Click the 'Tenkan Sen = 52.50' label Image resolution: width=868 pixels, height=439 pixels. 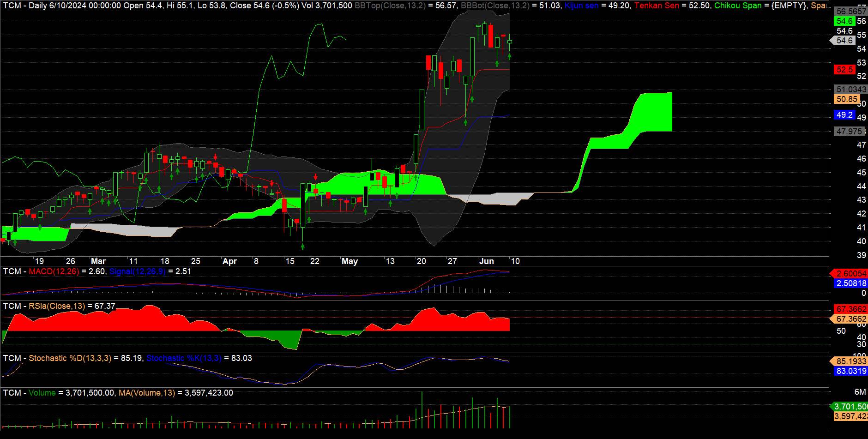(x=672, y=6)
